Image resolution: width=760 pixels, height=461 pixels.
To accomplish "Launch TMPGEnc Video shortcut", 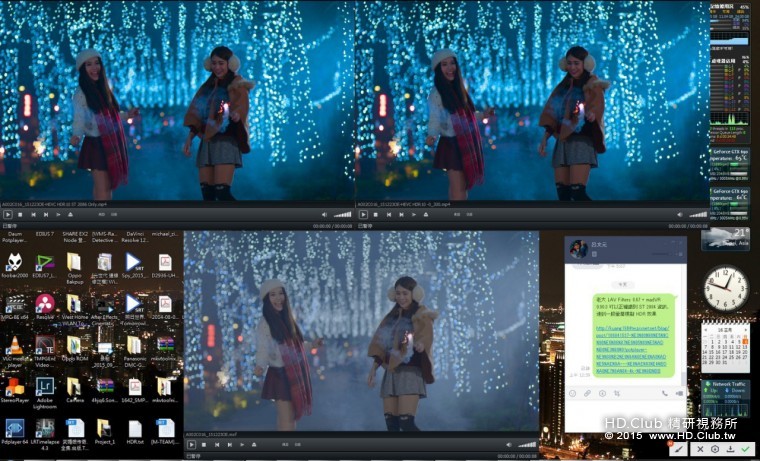I will click(45, 351).
